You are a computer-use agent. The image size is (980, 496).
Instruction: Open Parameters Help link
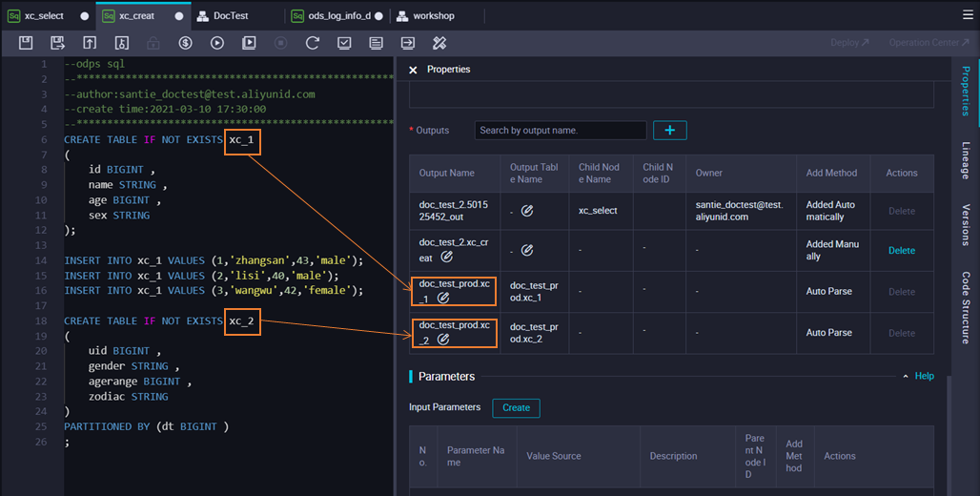tap(925, 376)
